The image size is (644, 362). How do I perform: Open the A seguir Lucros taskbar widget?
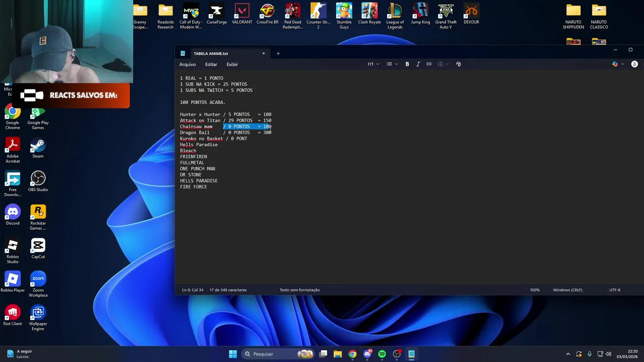pyautogui.click(x=20, y=354)
